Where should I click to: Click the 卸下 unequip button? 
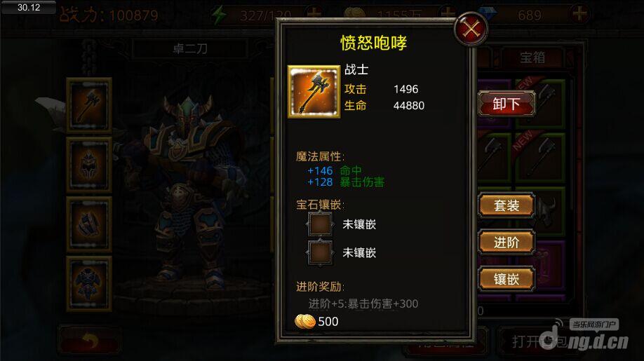[x=507, y=103]
